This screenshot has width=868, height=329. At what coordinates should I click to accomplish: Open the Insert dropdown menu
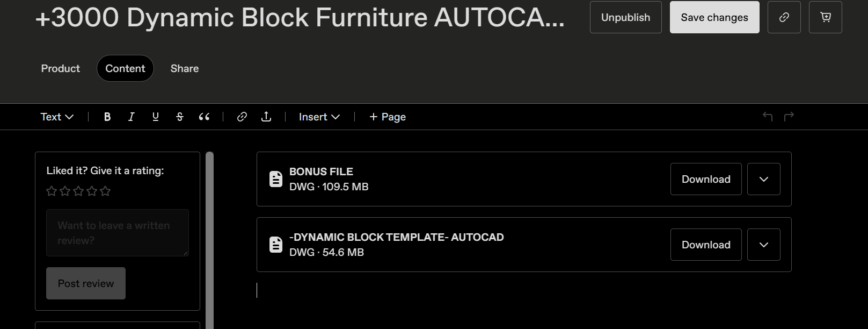pyautogui.click(x=319, y=116)
